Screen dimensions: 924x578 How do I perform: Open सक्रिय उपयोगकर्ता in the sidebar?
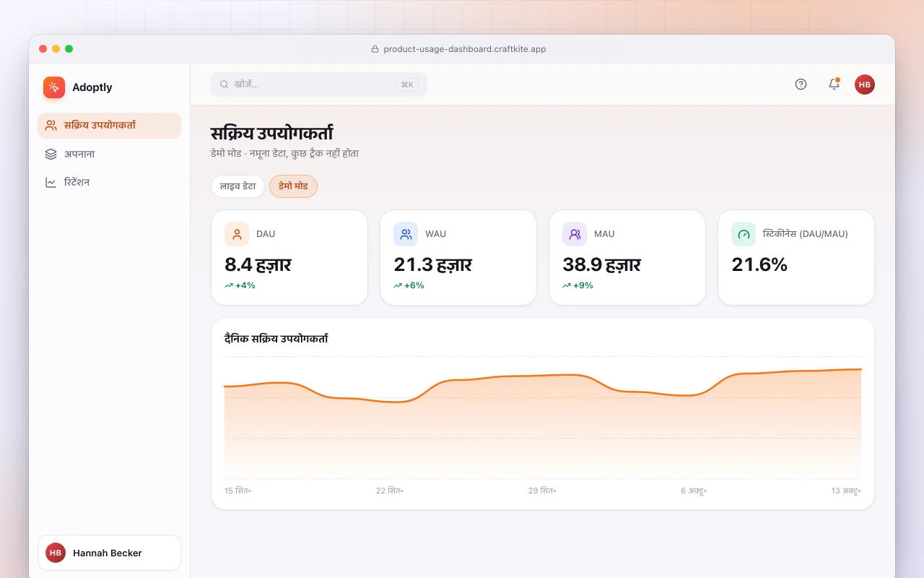[x=109, y=126]
